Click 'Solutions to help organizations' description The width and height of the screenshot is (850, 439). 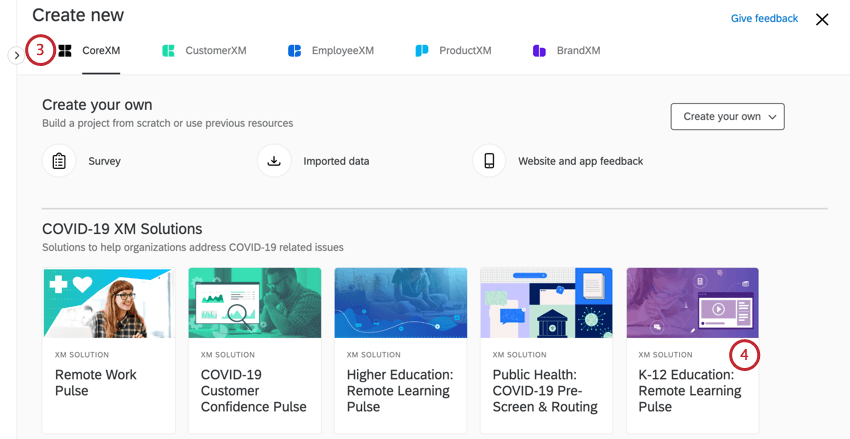(192, 248)
